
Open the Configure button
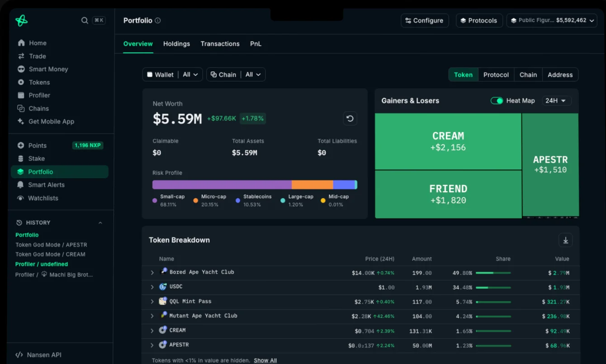(425, 20)
